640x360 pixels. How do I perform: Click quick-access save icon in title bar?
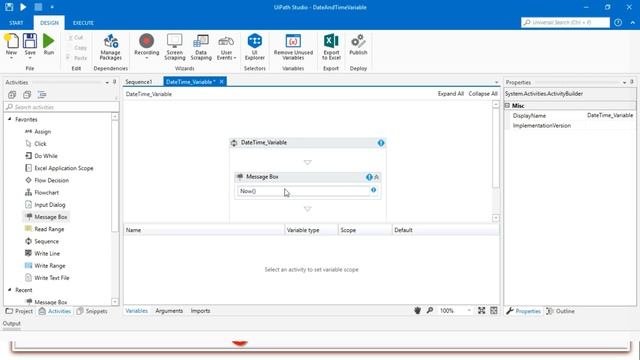(9, 7)
